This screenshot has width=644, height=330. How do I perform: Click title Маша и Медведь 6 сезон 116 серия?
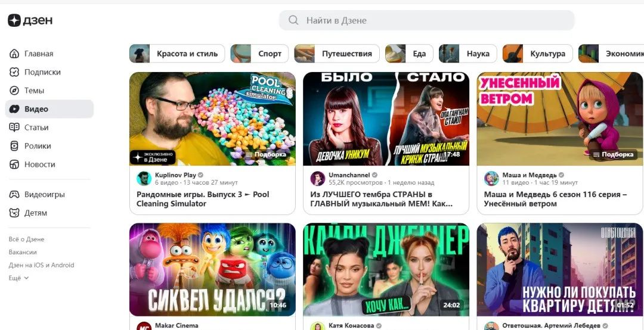(556, 199)
